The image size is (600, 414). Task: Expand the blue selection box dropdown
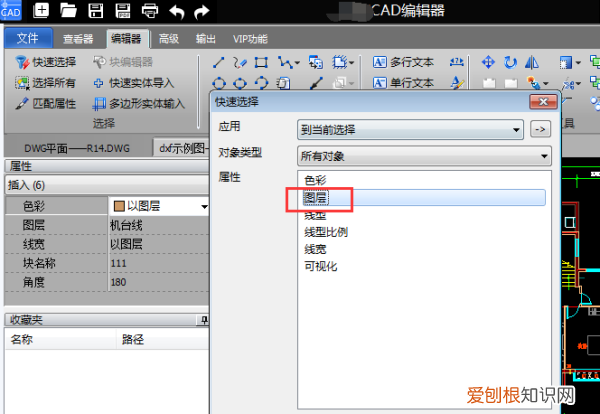tap(578, 63)
